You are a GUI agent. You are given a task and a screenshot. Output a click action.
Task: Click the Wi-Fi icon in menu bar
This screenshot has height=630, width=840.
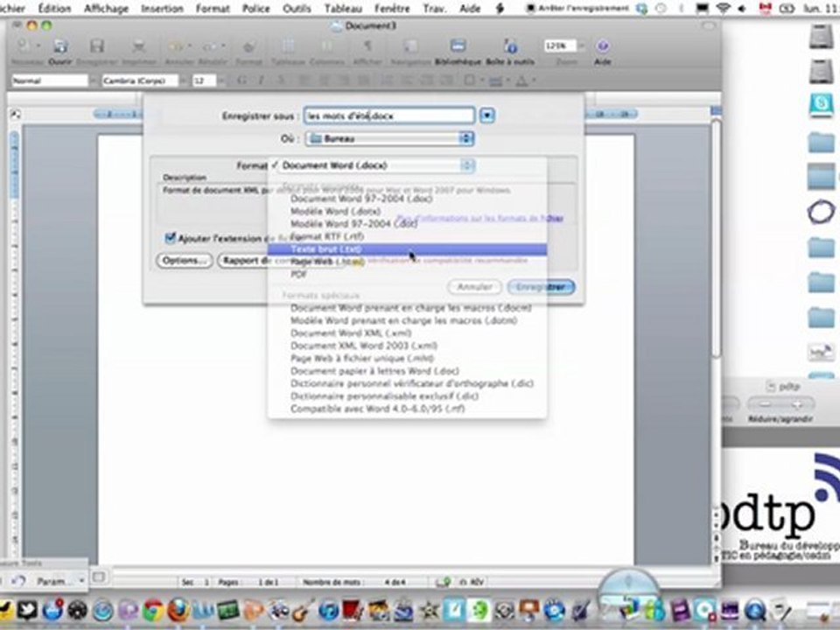click(x=723, y=8)
